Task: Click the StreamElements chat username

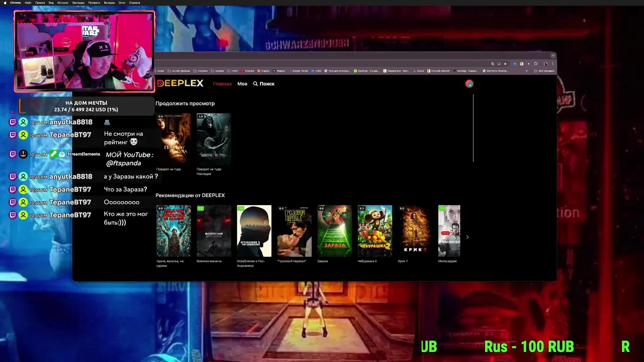Action: 84,154
